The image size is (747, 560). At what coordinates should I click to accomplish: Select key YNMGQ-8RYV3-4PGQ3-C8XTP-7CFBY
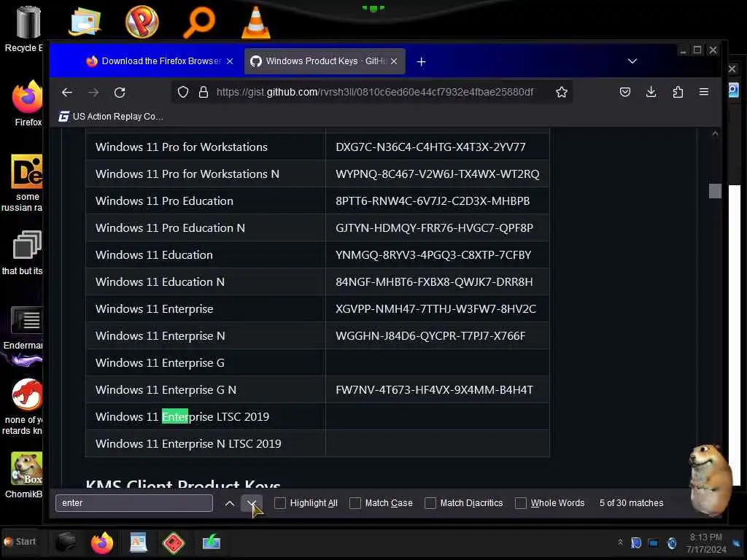point(433,255)
